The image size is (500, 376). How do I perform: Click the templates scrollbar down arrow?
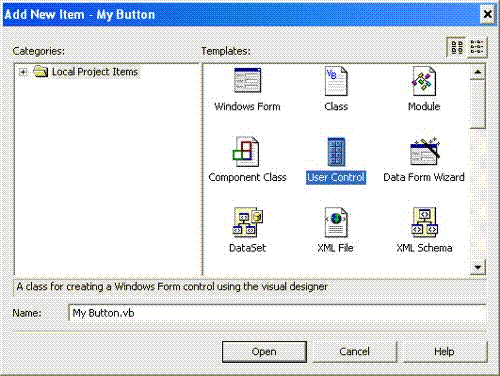tap(478, 267)
